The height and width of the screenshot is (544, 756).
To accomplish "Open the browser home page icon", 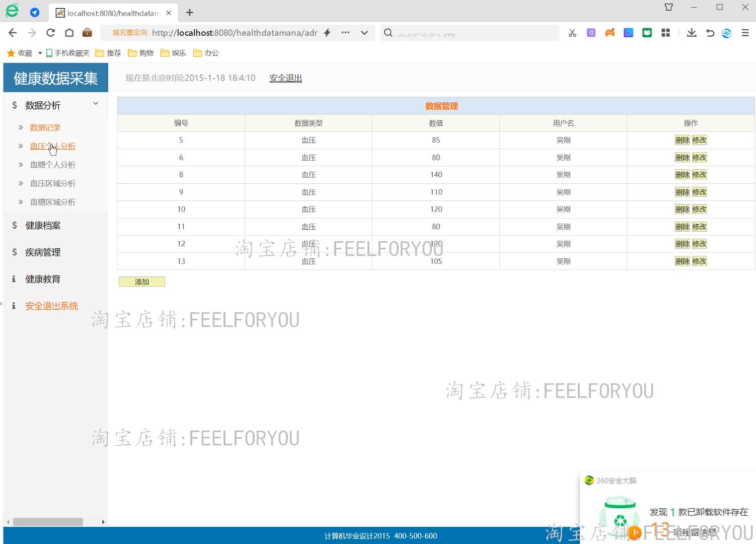I will click(69, 33).
